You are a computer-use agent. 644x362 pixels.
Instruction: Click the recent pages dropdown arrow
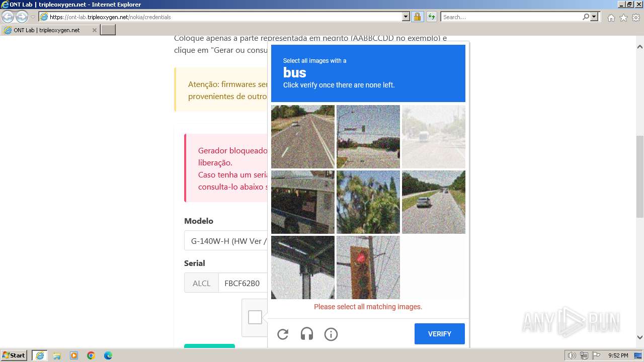point(33,17)
